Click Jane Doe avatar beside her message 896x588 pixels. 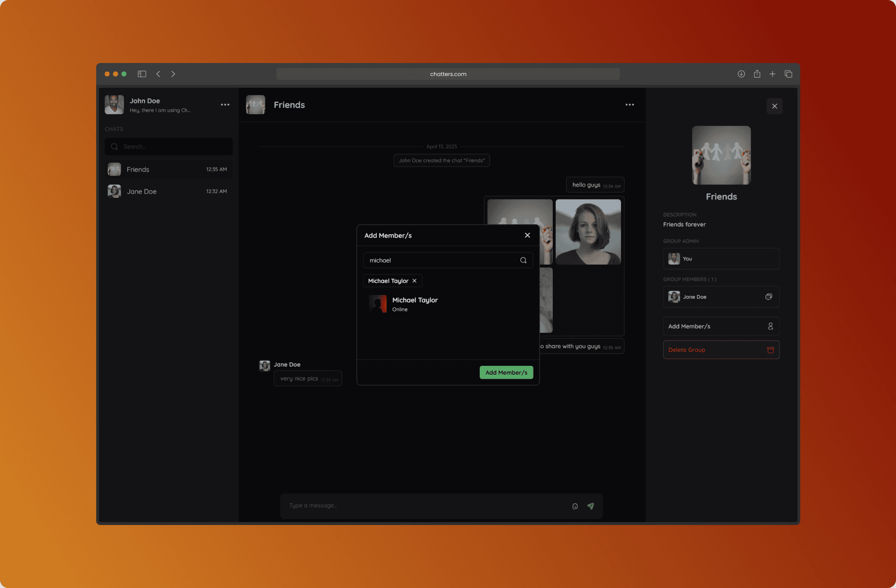[265, 365]
